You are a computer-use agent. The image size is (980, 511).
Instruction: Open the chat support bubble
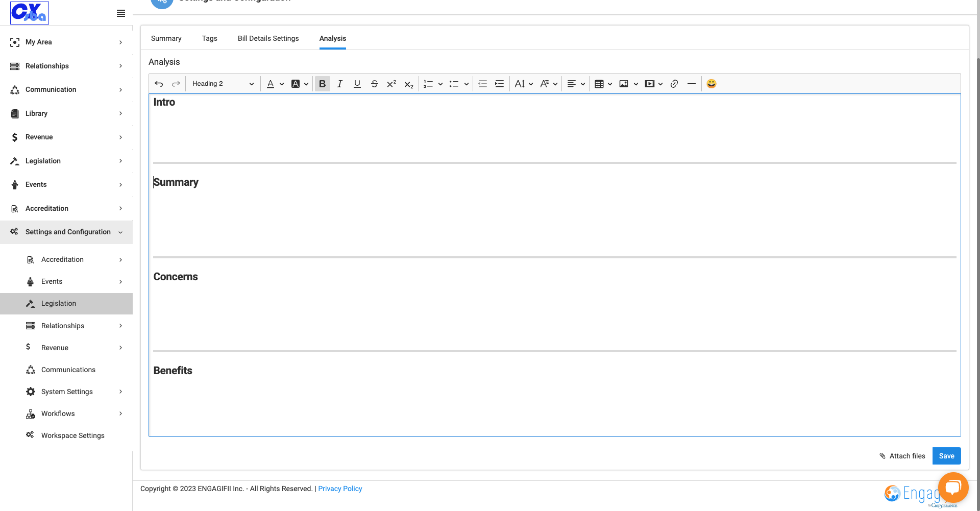pos(953,488)
